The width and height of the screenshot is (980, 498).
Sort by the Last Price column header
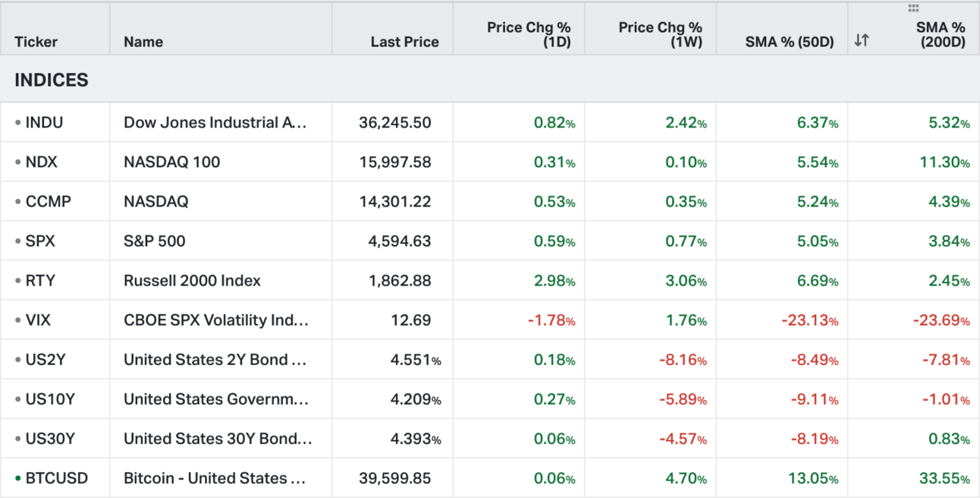point(404,42)
